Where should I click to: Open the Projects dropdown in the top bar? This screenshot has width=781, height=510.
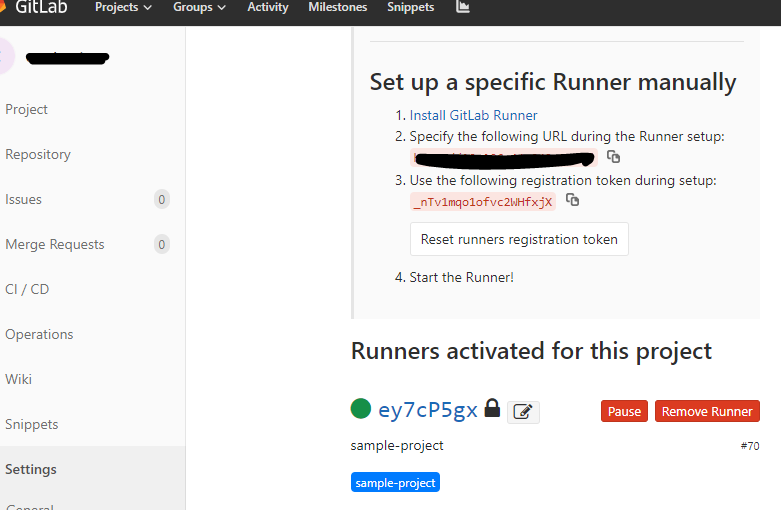123,7
